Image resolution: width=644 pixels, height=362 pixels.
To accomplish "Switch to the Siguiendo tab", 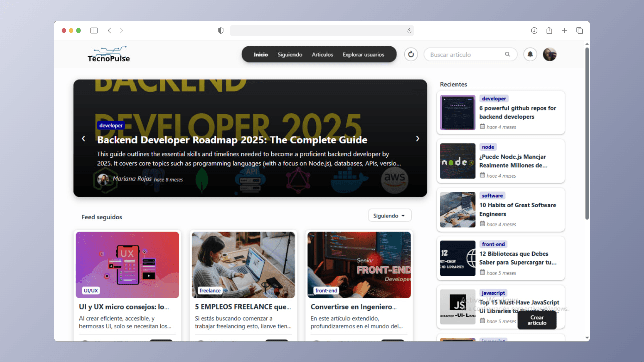I will (x=290, y=54).
